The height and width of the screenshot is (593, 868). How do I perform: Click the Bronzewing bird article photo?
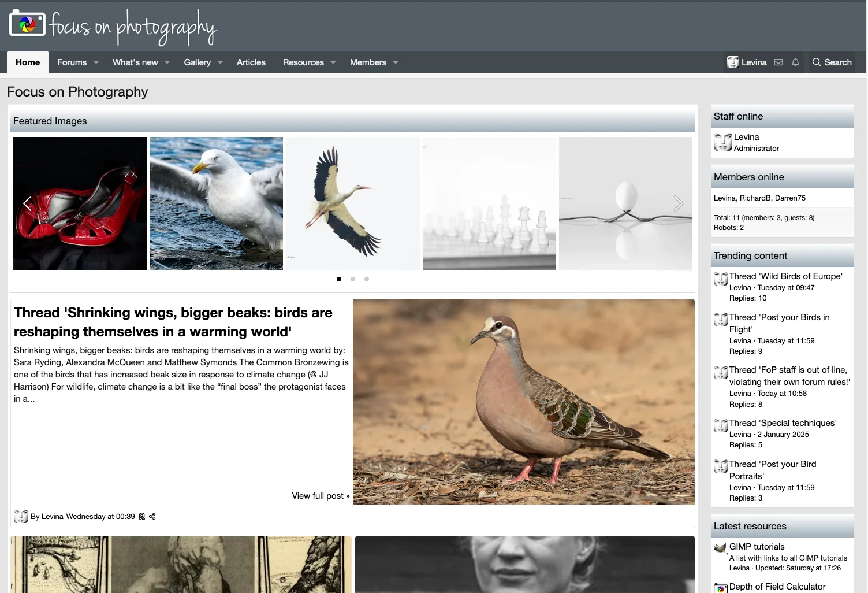point(524,402)
